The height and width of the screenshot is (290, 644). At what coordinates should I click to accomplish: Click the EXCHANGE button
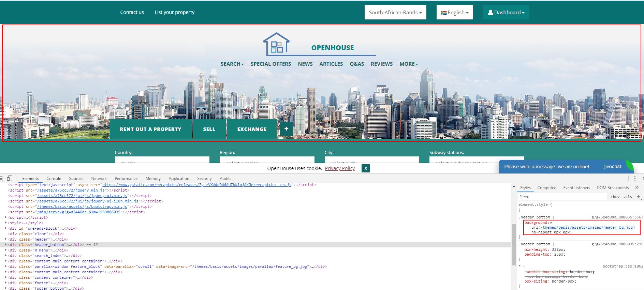pos(252,129)
